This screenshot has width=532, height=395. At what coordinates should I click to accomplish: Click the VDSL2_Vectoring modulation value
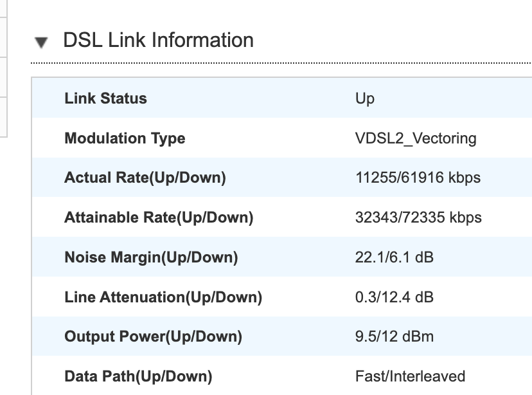pos(416,138)
